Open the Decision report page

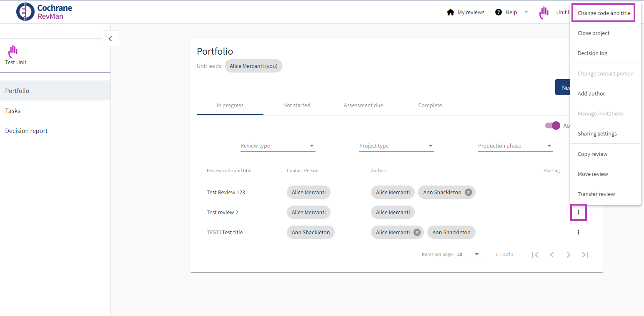[x=26, y=131]
